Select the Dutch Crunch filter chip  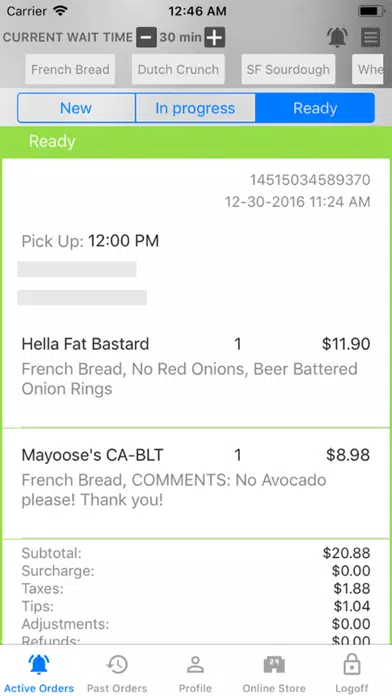[x=178, y=69]
